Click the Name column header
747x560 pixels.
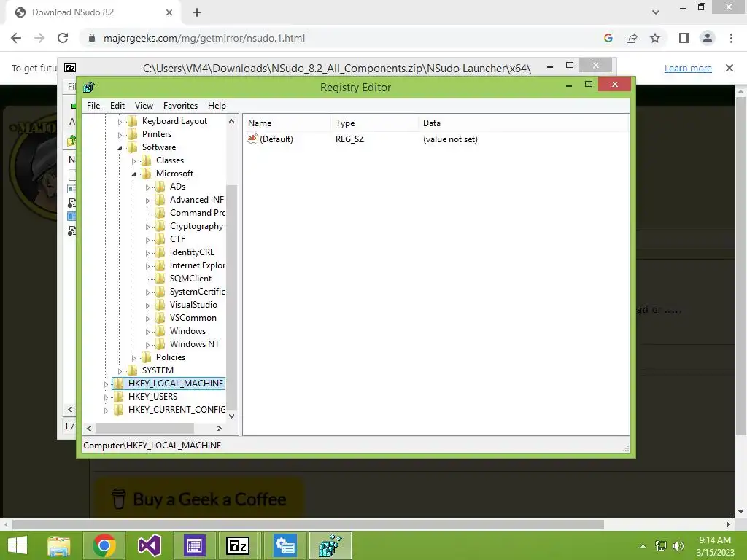click(x=287, y=122)
